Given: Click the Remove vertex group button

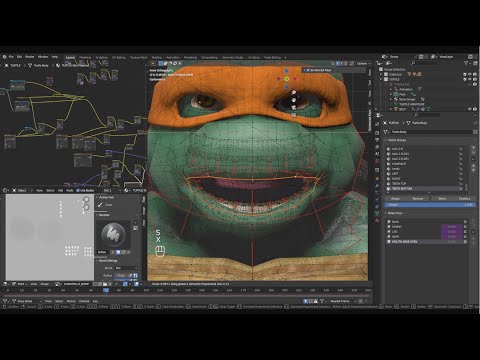Looking at the screenshot, I should tap(418, 198).
